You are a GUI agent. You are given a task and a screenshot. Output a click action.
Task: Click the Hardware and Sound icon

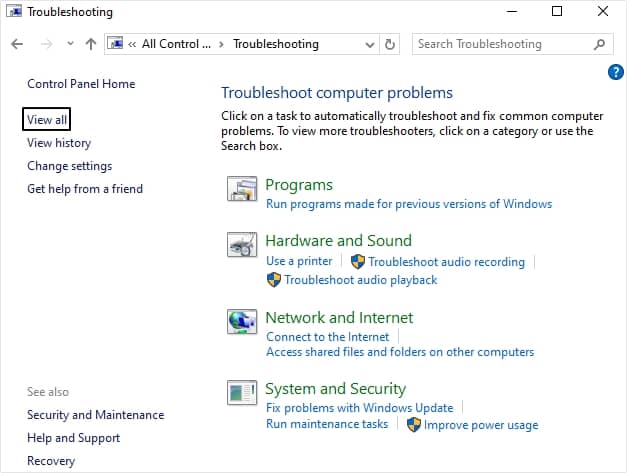point(242,245)
